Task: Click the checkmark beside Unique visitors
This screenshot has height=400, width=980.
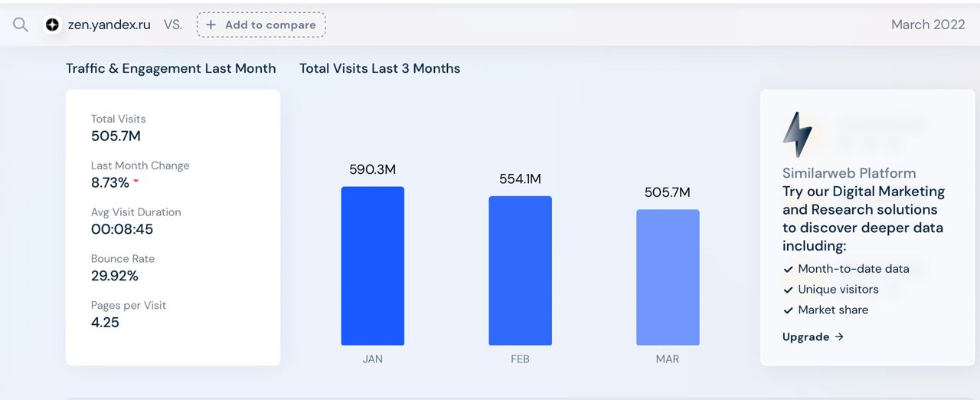Action: 788,290
